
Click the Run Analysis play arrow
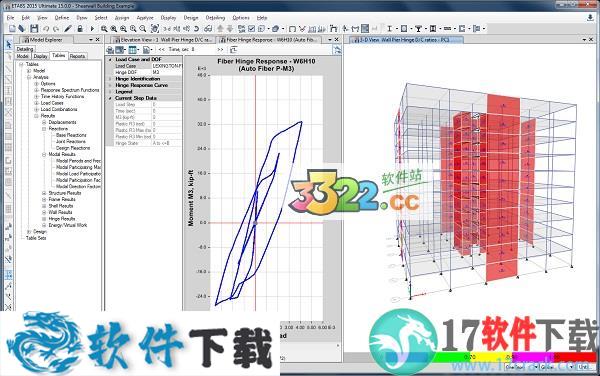click(92, 29)
